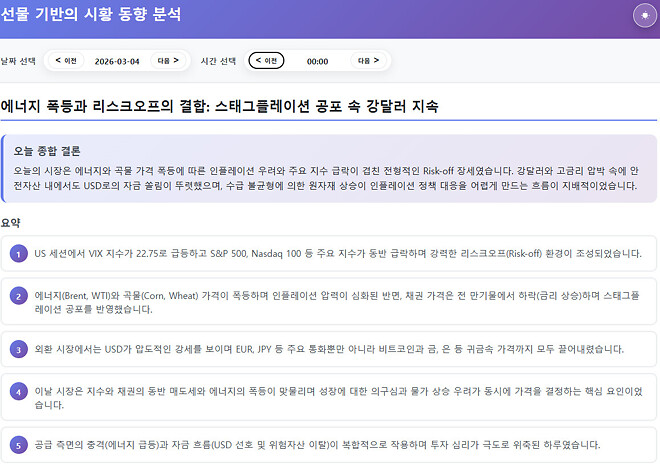This screenshot has width=660, height=467.
Task: Click the 날짜 선택 label
Action: coord(18,61)
